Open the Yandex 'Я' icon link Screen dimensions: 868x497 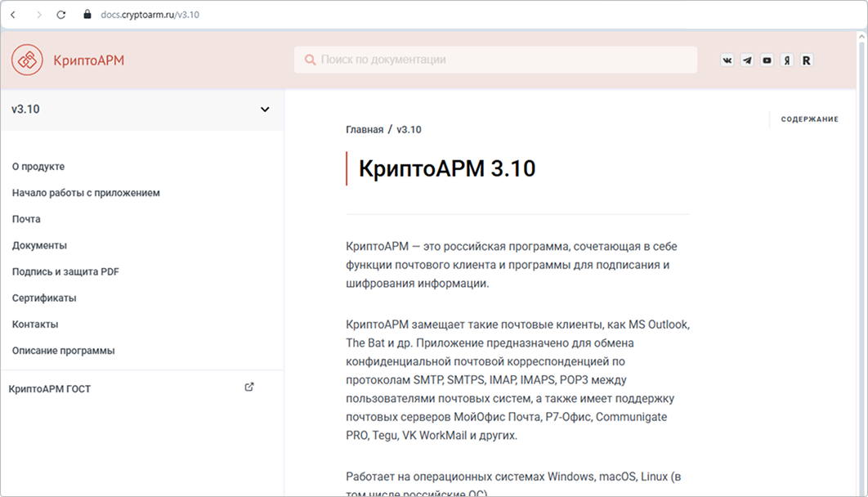[x=786, y=60]
